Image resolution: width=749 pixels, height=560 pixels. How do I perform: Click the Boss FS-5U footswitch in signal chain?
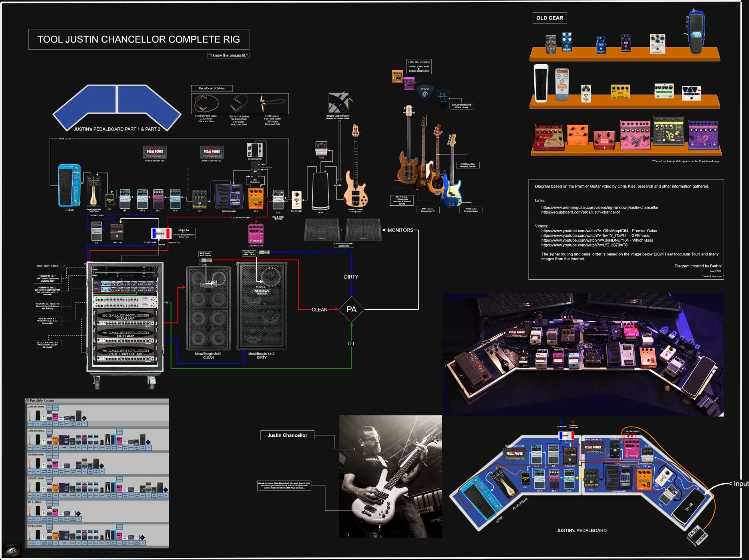click(x=255, y=150)
